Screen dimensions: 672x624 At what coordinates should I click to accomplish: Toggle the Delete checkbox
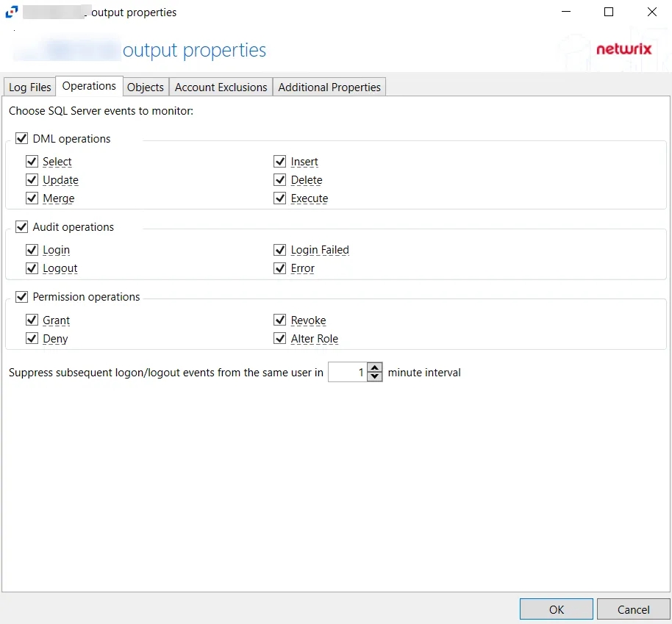tap(280, 179)
